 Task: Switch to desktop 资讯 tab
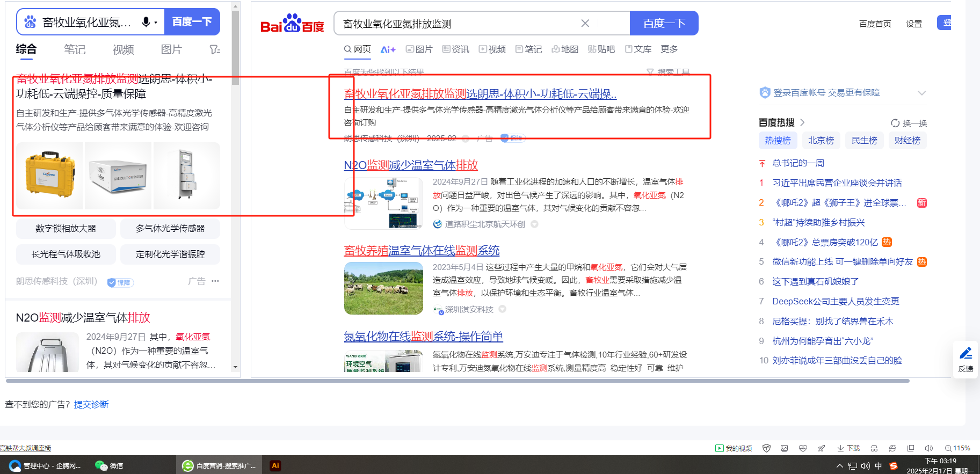tap(455, 49)
